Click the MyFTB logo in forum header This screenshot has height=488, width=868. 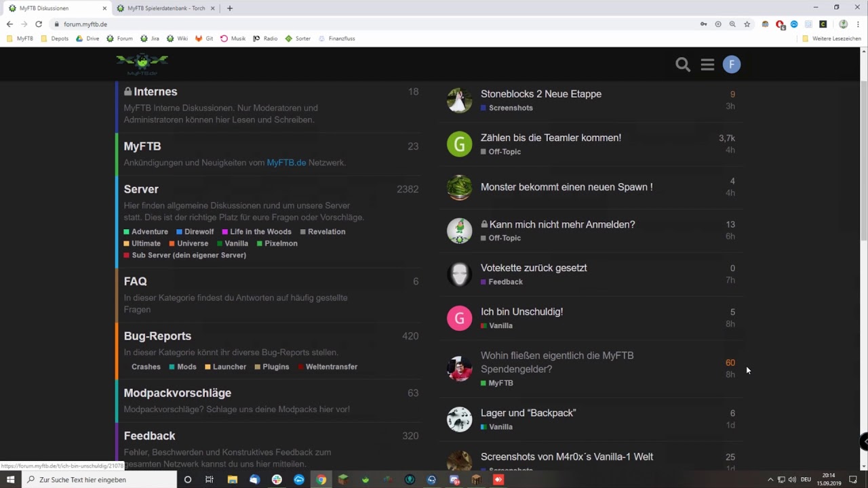coord(142,64)
